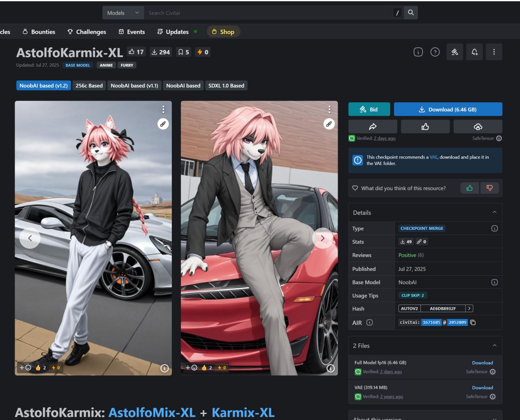Viewport: 520px width, 420px height.
Task: Click the Download (6.46 GB) button
Action: [448, 109]
